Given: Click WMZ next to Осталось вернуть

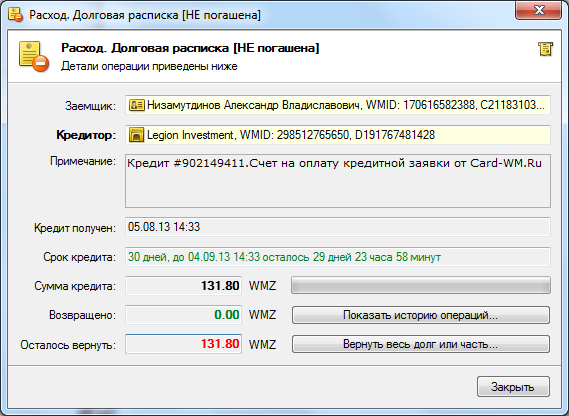Looking at the screenshot, I should point(262,344).
